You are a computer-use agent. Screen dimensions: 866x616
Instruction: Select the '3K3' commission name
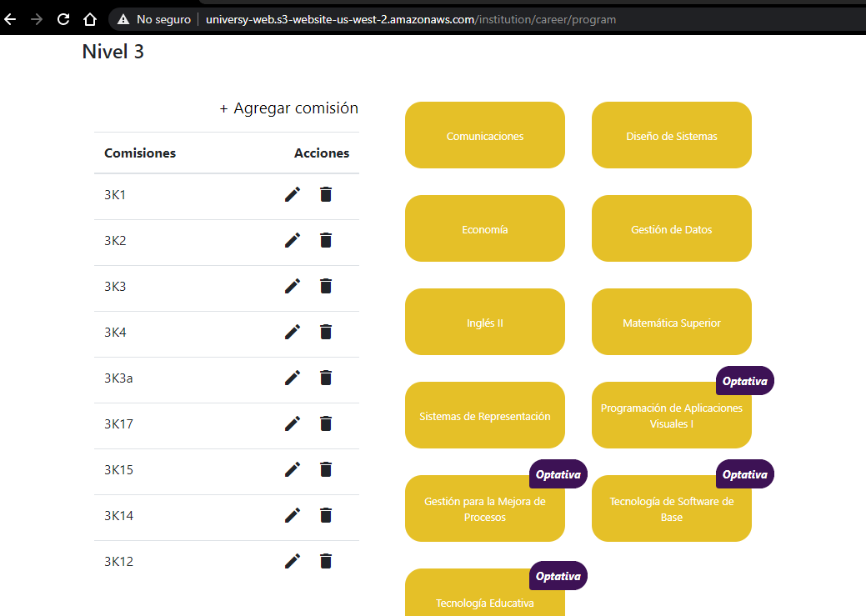click(x=115, y=286)
